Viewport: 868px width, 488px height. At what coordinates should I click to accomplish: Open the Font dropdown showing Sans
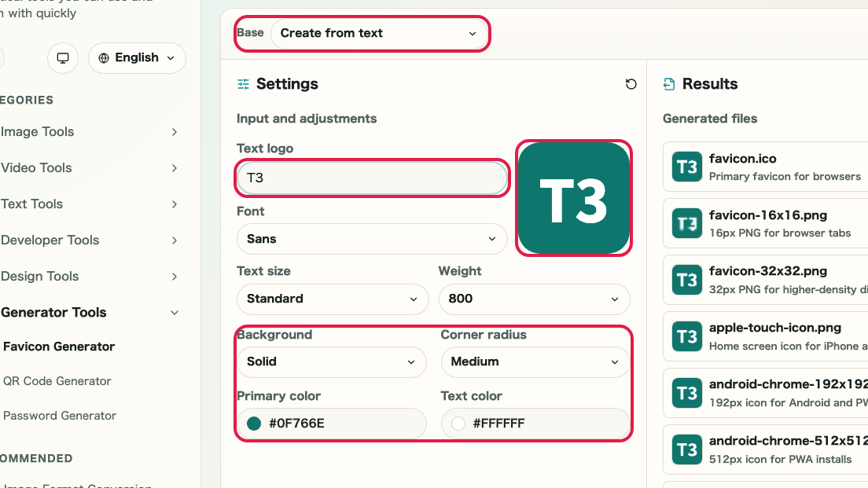pyautogui.click(x=372, y=239)
